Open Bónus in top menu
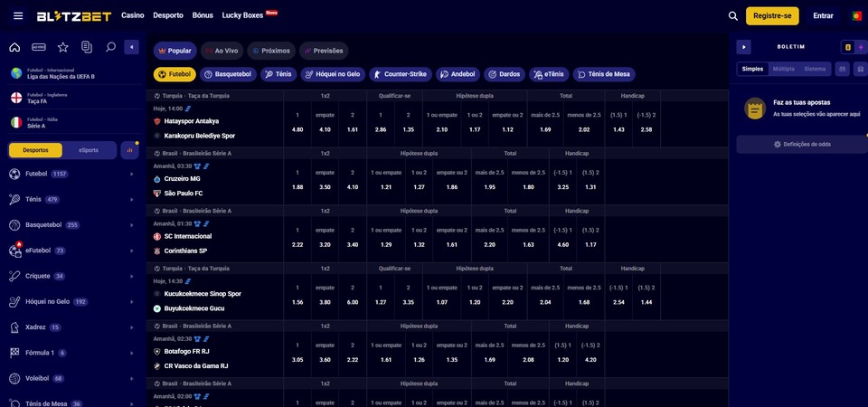Screen dimensions: 868x407 point(203,15)
